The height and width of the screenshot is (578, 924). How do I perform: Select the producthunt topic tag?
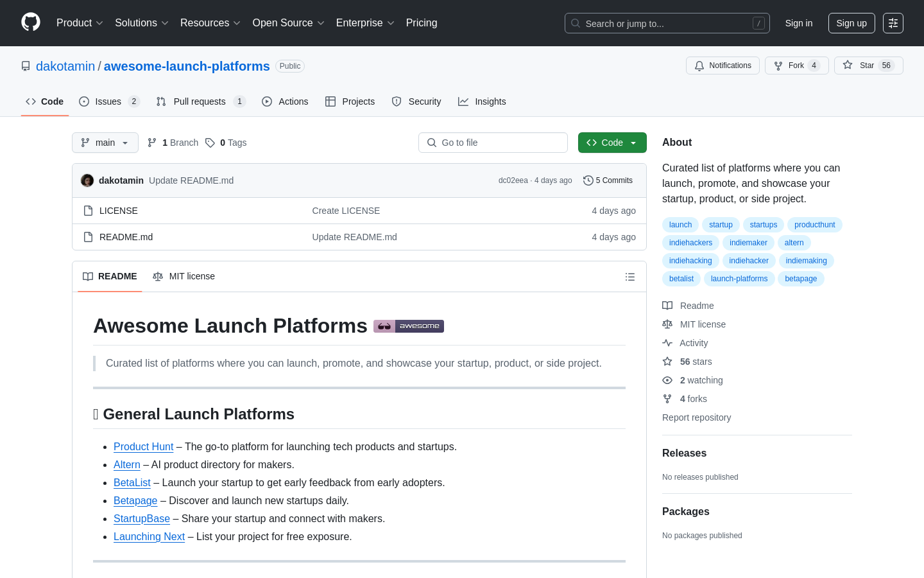point(815,225)
